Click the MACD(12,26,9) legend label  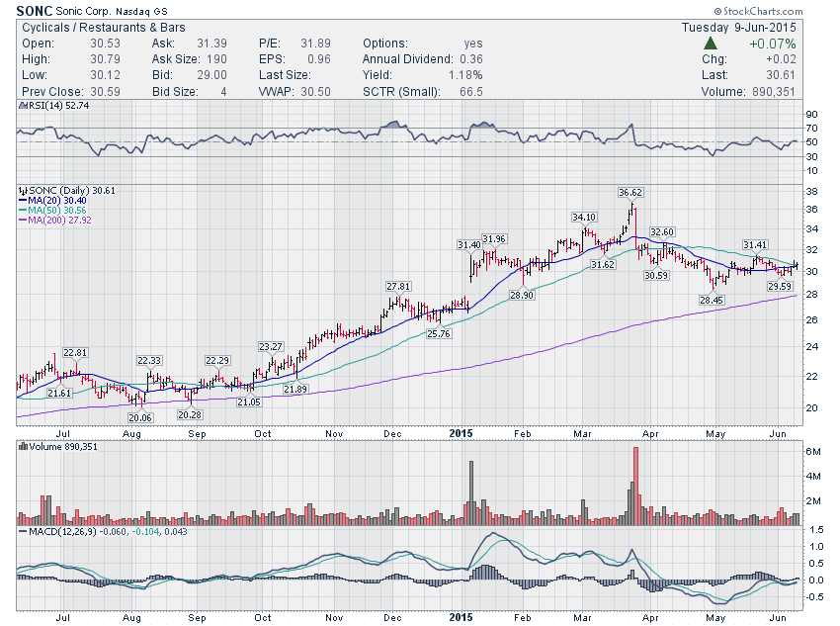[x=62, y=532]
